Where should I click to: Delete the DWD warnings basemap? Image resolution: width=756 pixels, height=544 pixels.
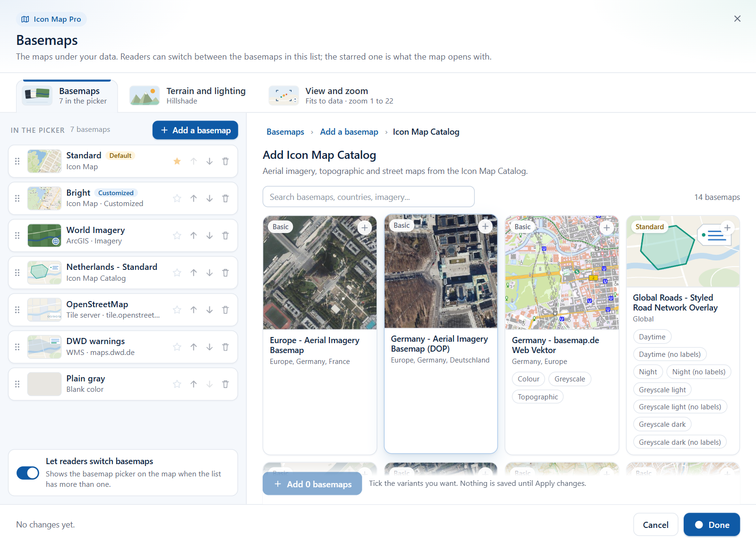pyautogui.click(x=225, y=347)
